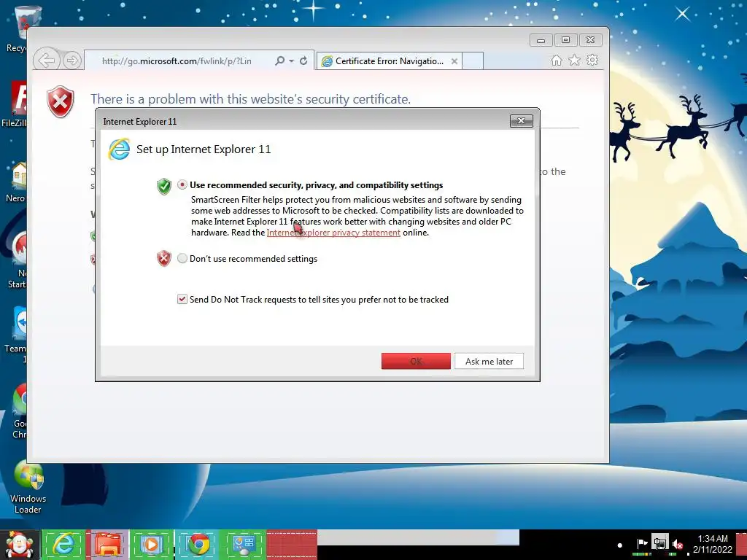Click the Chrome taskbar icon
This screenshot has height=560, width=747.
(198, 544)
